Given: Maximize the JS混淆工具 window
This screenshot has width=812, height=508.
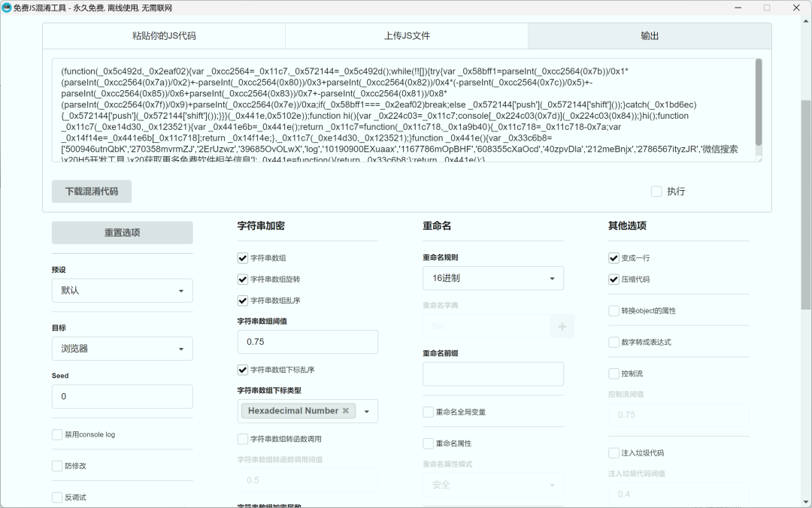Looking at the screenshot, I should pyautogui.click(x=767, y=8).
